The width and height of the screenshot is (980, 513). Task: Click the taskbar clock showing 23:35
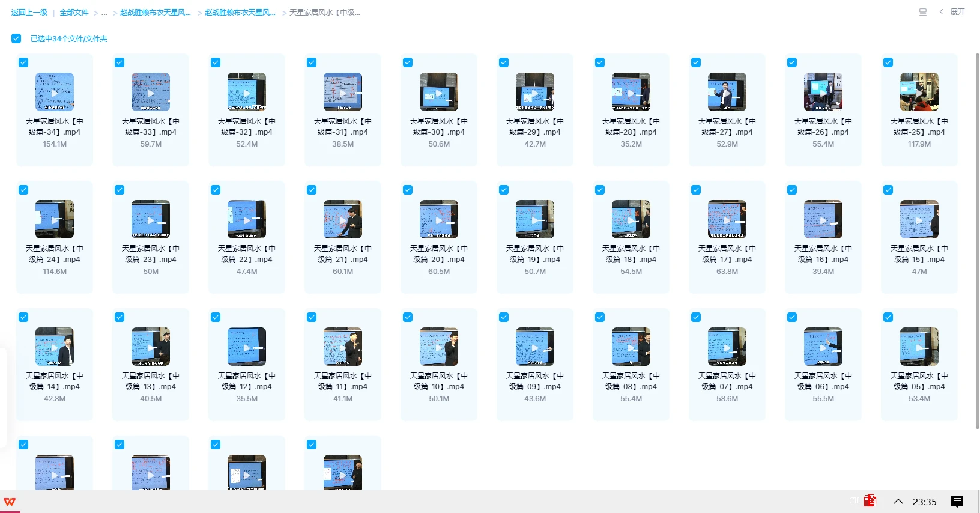coord(924,502)
